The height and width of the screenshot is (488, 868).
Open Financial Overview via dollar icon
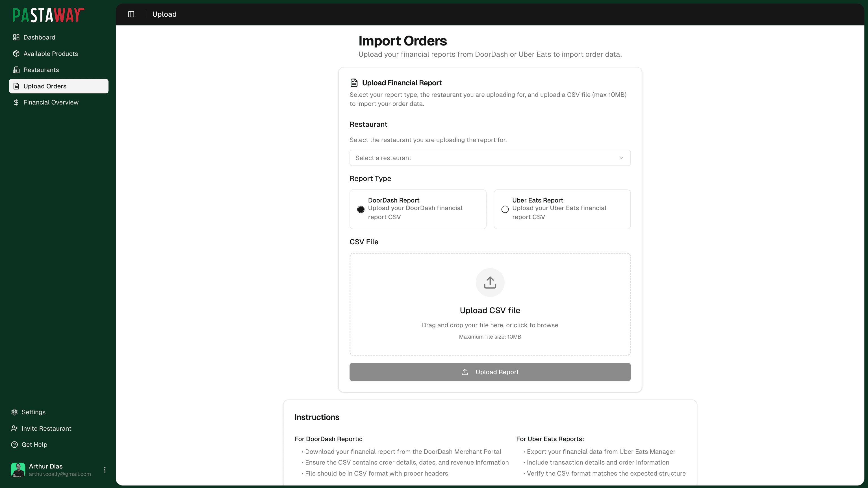coord(16,102)
